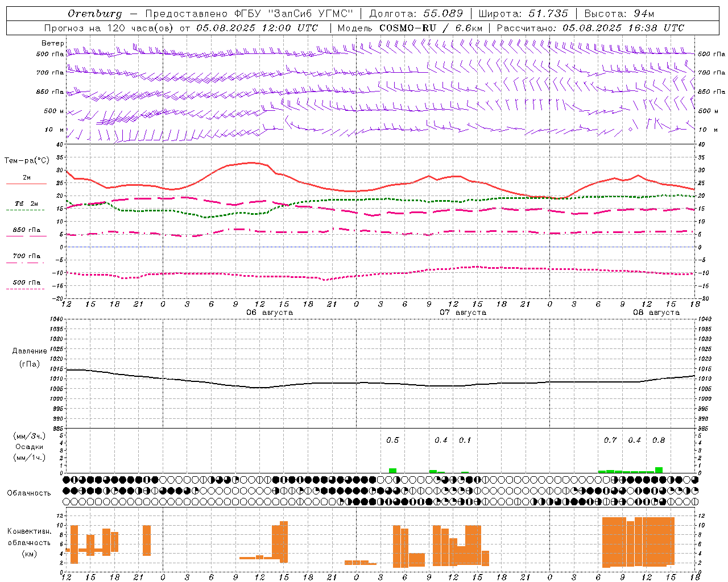Click the tallest orange convective bar near 15h, 06 августа
Screen dimensions: 728x582
[284, 542]
